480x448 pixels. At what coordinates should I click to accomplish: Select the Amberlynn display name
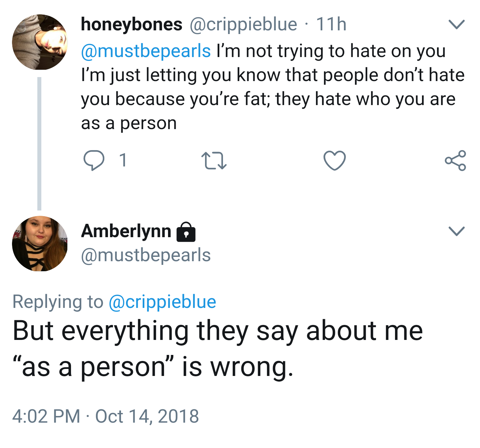coord(126,231)
